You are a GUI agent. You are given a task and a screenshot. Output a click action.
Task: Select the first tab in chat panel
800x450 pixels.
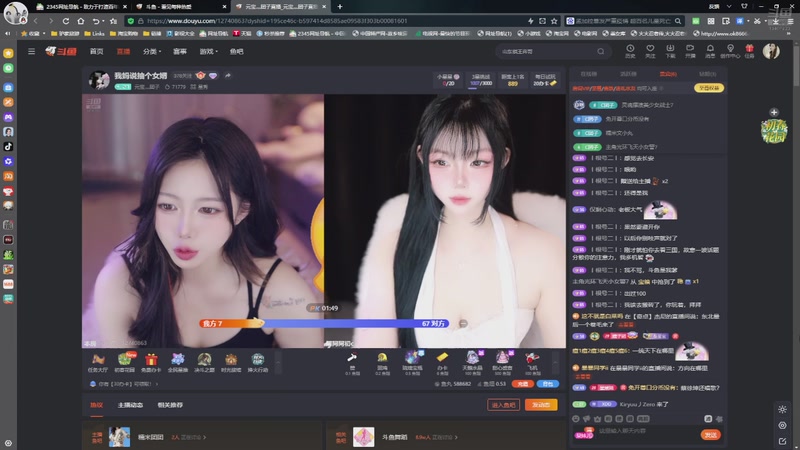[x=588, y=74]
